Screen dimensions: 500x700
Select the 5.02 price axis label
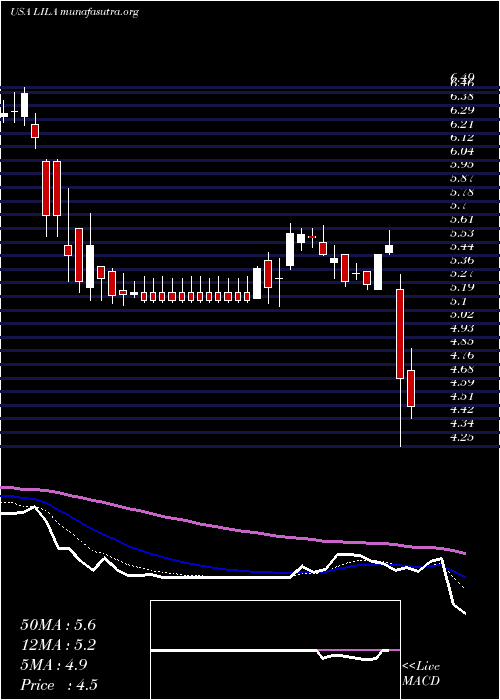click(x=462, y=314)
